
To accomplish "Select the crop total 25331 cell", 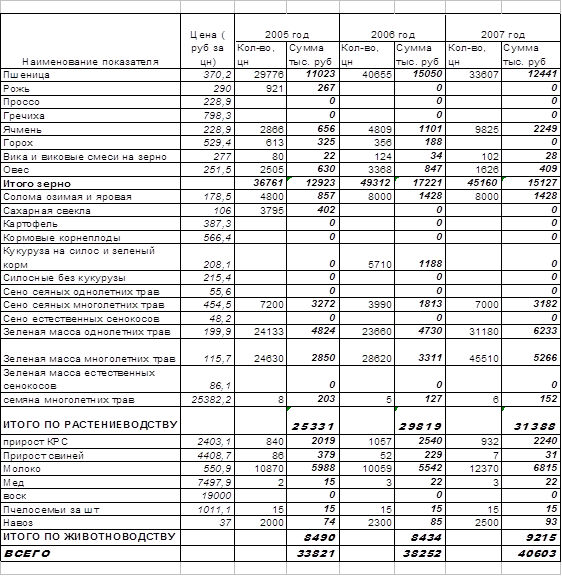I will (x=313, y=421).
